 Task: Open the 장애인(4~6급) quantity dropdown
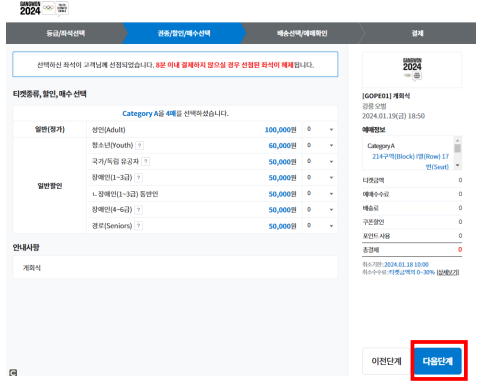click(x=320, y=210)
